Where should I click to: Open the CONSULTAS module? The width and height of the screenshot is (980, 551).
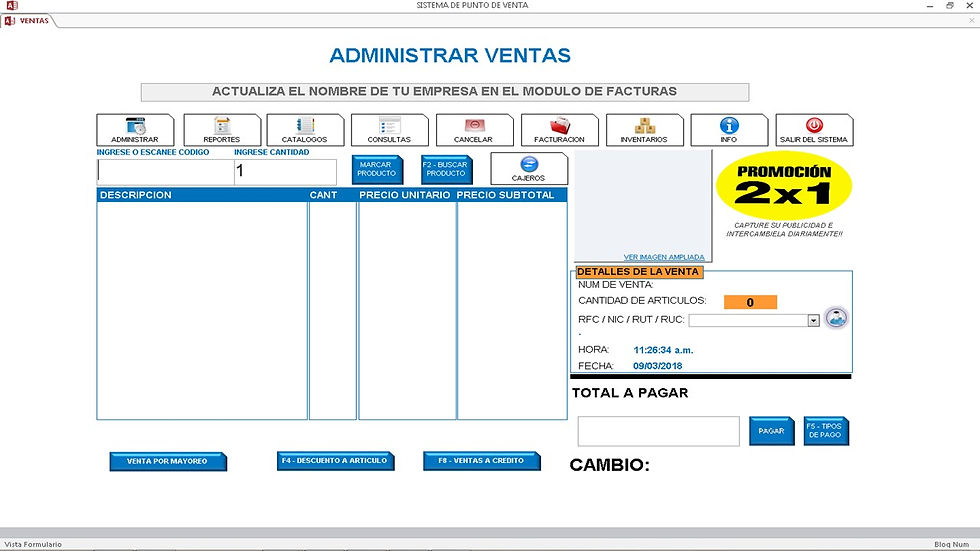pyautogui.click(x=389, y=130)
